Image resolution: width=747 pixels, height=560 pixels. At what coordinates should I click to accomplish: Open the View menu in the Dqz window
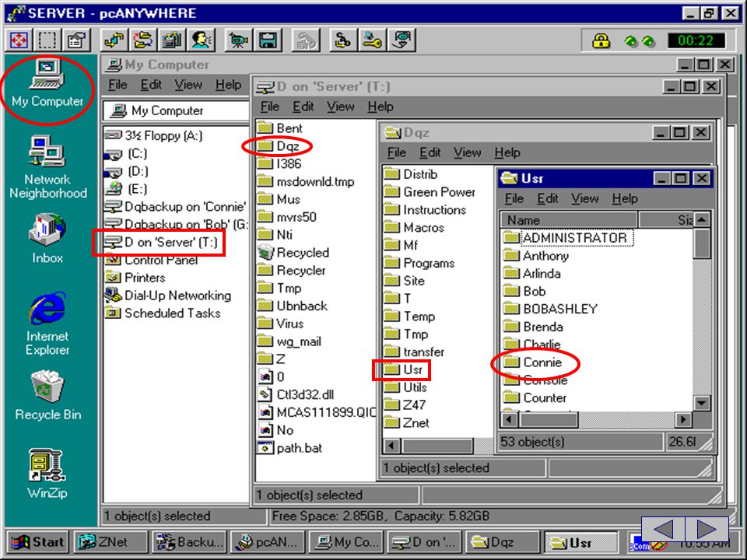click(x=467, y=152)
